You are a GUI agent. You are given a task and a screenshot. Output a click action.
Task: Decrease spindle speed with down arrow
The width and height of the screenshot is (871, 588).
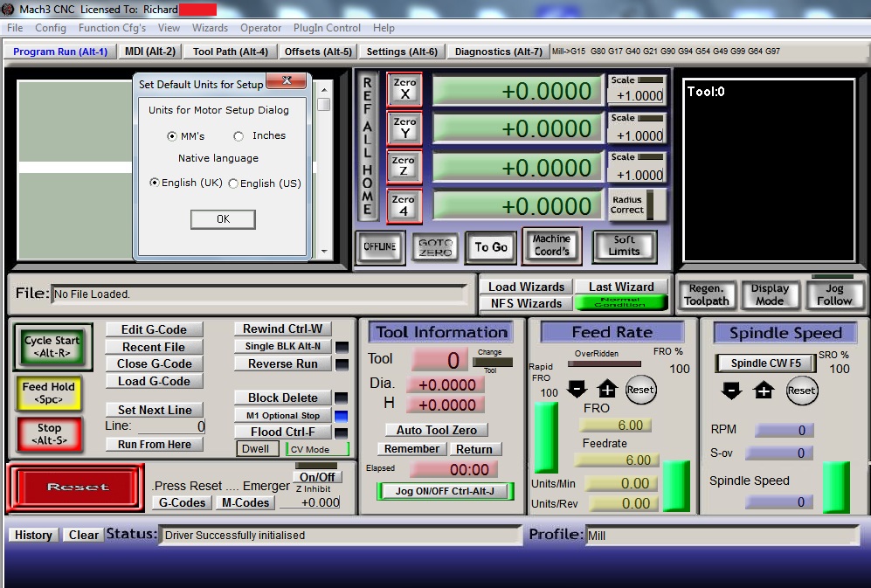[733, 391]
